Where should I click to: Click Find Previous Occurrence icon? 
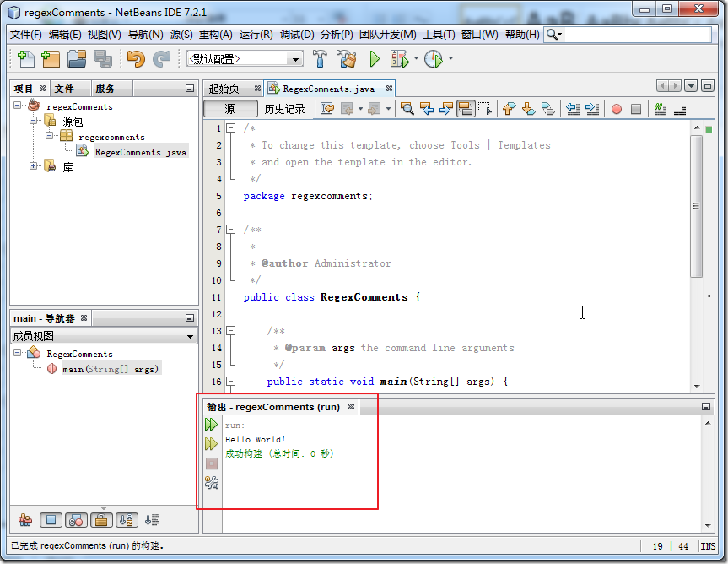click(427, 109)
